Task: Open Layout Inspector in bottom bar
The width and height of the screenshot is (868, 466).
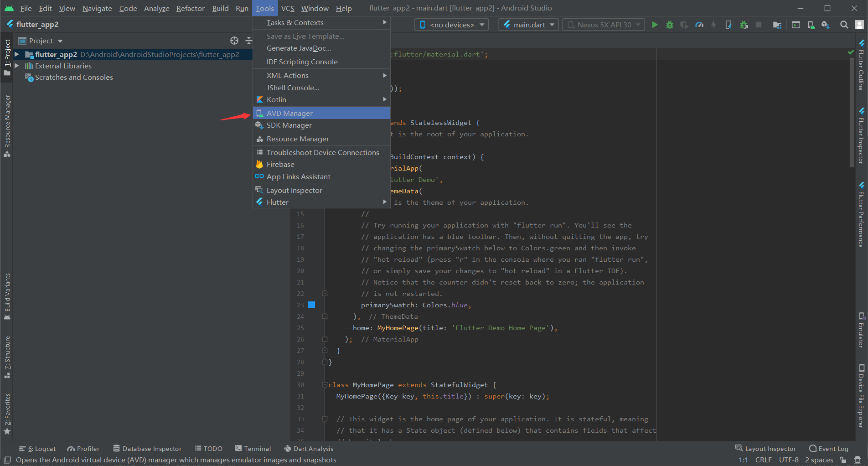Action: [x=766, y=449]
